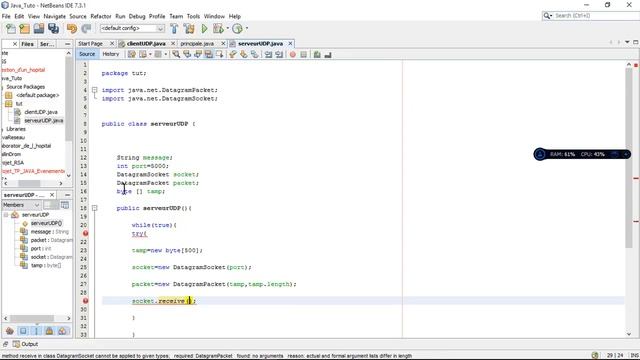Toggle Show Static Members filter in Navigator
Viewport: 640px width, 360px height.
36,331
